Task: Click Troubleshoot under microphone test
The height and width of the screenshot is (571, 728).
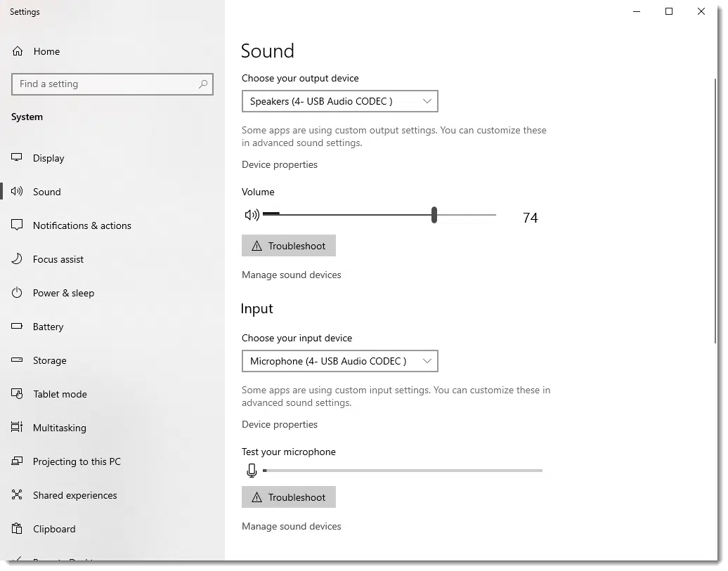Action: [288, 497]
